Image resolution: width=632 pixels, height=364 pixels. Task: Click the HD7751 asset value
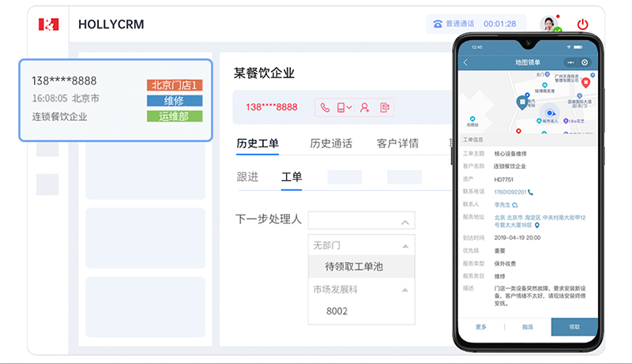tap(503, 179)
